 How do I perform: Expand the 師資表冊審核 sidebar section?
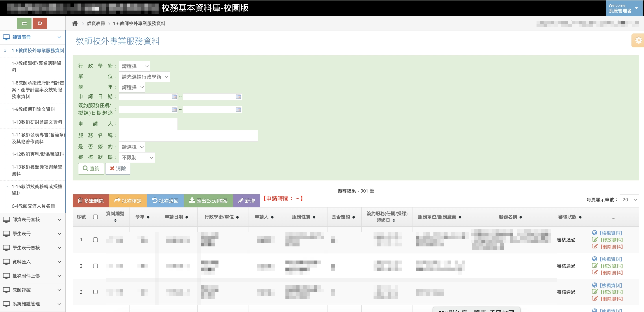(33, 220)
